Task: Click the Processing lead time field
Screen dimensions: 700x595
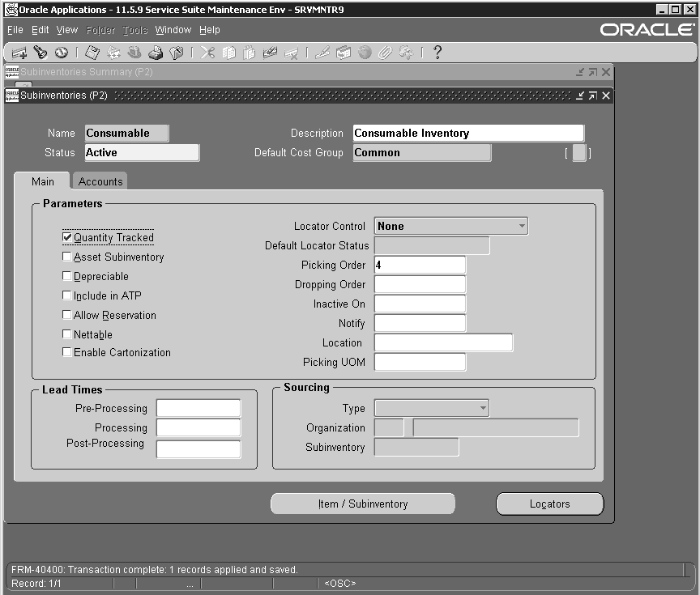Action: pos(198,427)
